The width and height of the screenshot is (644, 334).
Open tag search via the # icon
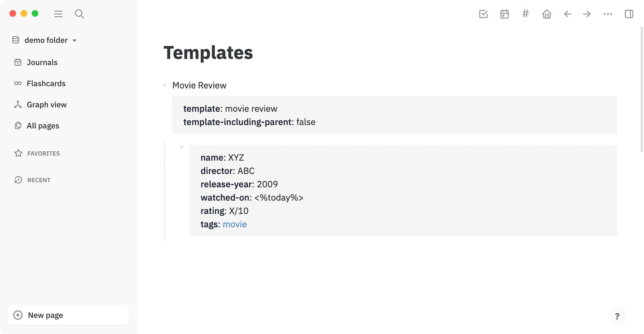point(525,14)
